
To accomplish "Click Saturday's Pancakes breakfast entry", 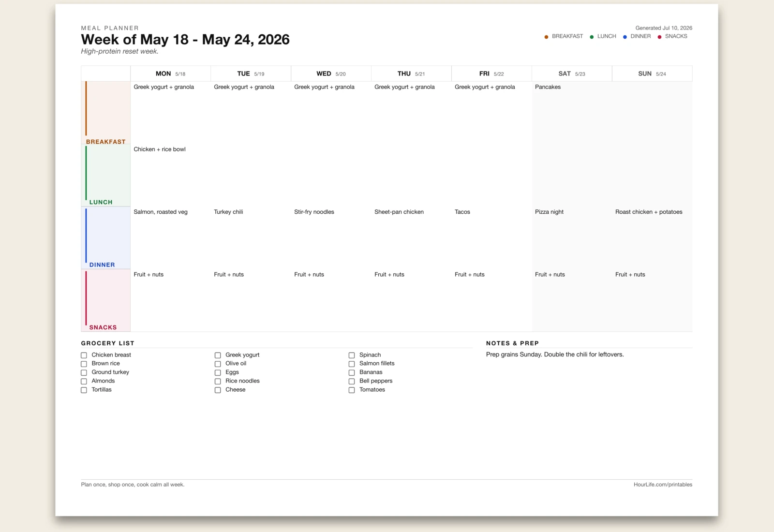I will 548,87.
